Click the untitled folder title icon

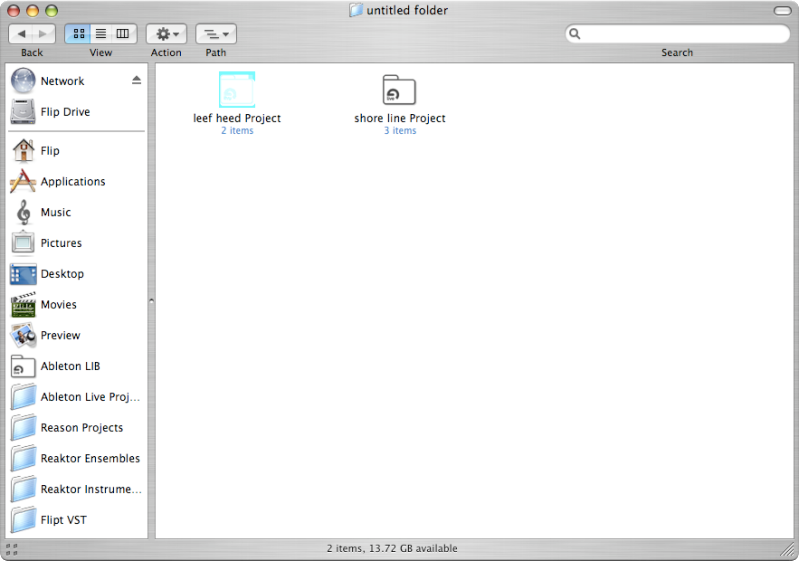click(x=356, y=10)
